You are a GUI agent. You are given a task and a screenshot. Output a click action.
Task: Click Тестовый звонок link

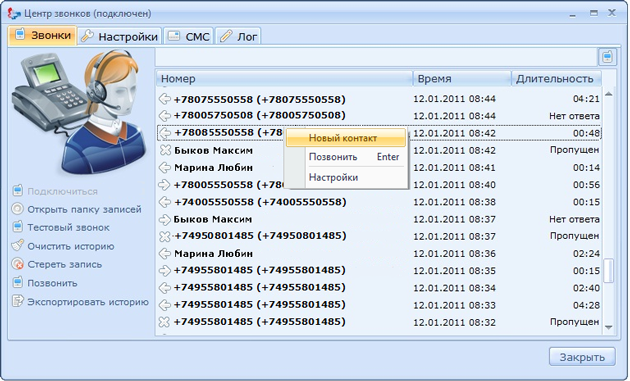coord(68,227)
